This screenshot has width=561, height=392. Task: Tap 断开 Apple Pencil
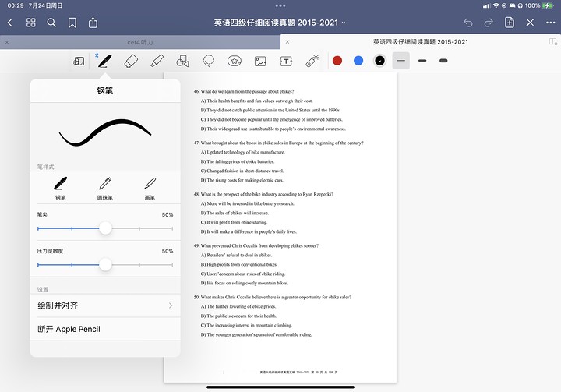click(105, 329)
